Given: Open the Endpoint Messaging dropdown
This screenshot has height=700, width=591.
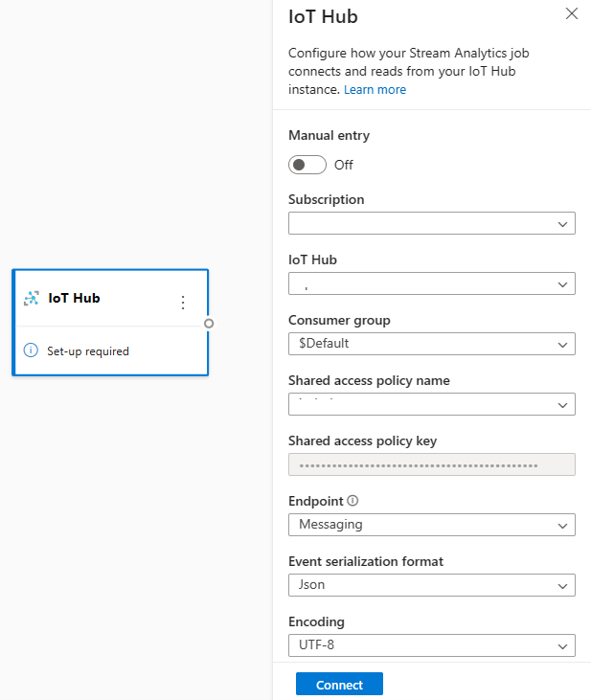Looking at the screenshot, I should click(432, 525).
